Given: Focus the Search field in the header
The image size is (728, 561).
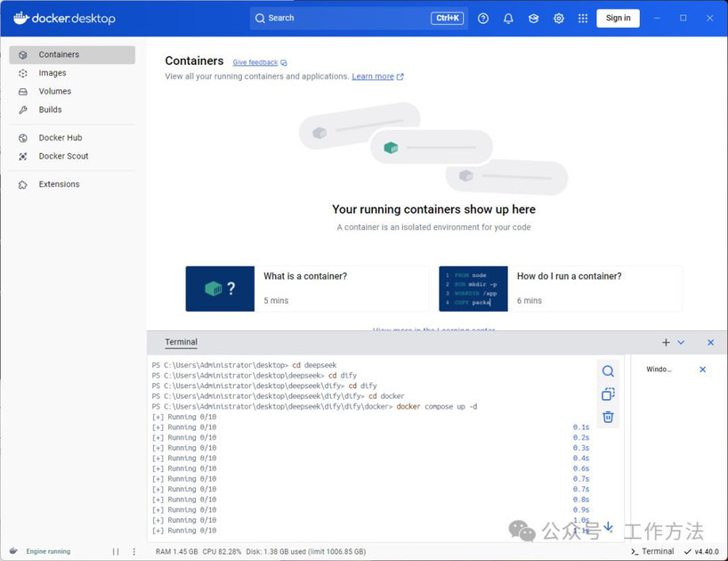Looking at the screenshot, I should click(x=359, y=18).
